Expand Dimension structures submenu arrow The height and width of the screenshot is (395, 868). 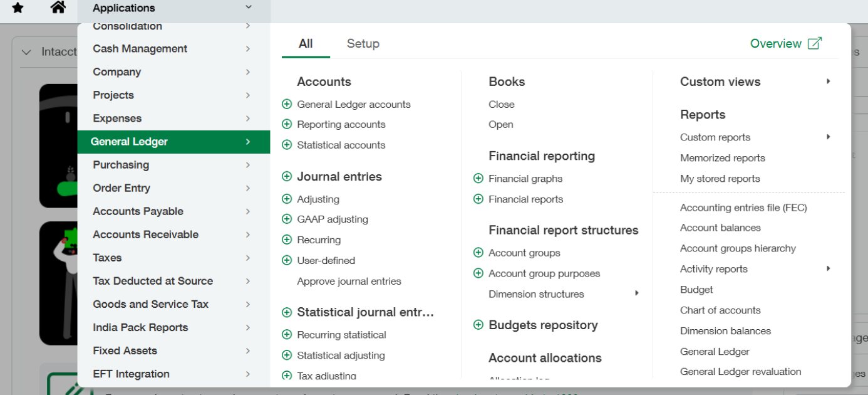[x=636, y=293]
